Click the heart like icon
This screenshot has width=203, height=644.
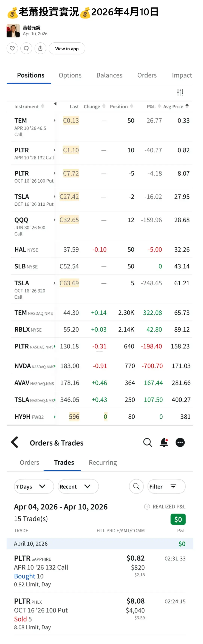[x=12, y=48]
